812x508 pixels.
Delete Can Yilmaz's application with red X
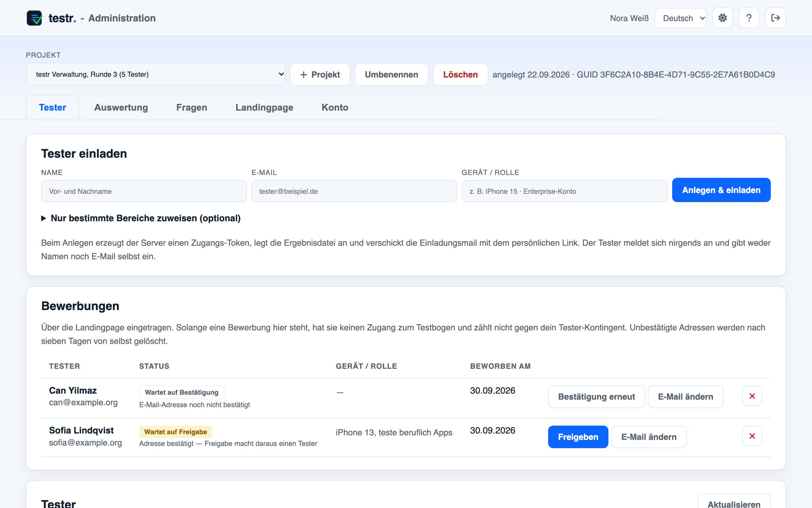click(752, 396)
